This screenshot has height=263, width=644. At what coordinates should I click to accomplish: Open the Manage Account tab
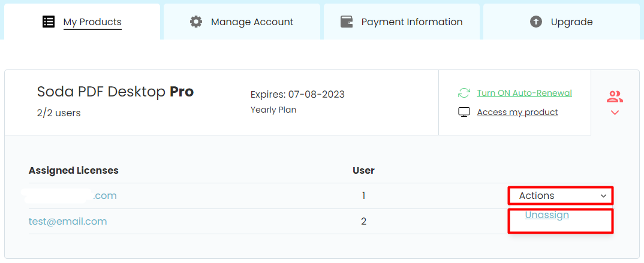[242, 22]
